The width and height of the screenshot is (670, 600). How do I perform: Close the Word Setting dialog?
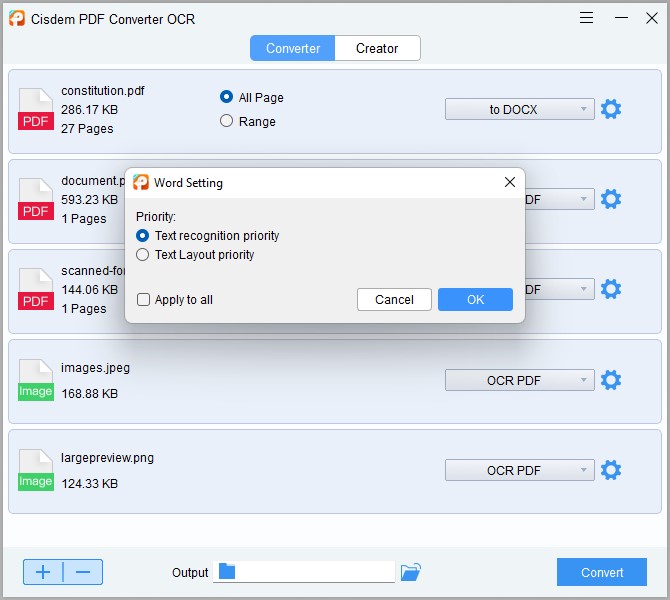[510, 182]
